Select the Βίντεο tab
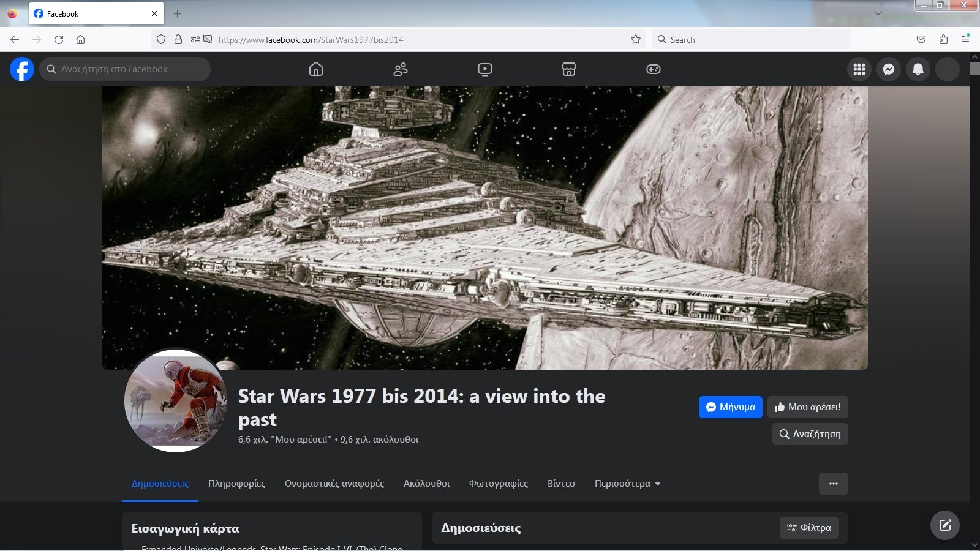The height and width of the screenshot is (551, 980). 561,484
